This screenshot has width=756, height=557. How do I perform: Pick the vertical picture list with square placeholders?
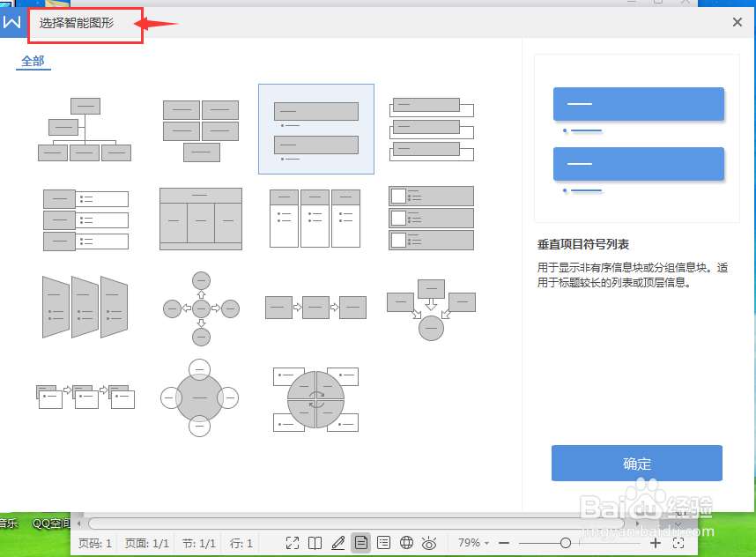click(432, 218)
